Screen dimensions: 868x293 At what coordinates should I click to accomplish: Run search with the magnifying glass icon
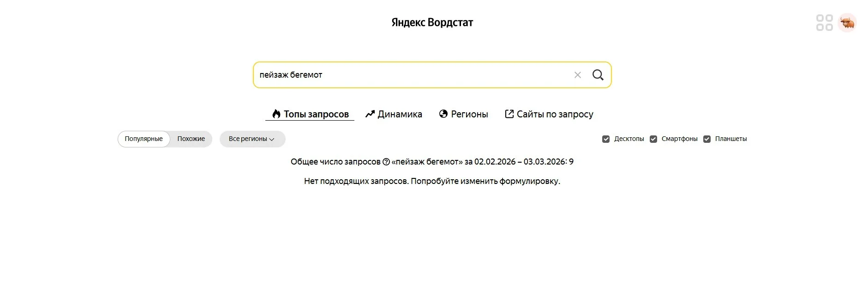coord(598,75)
